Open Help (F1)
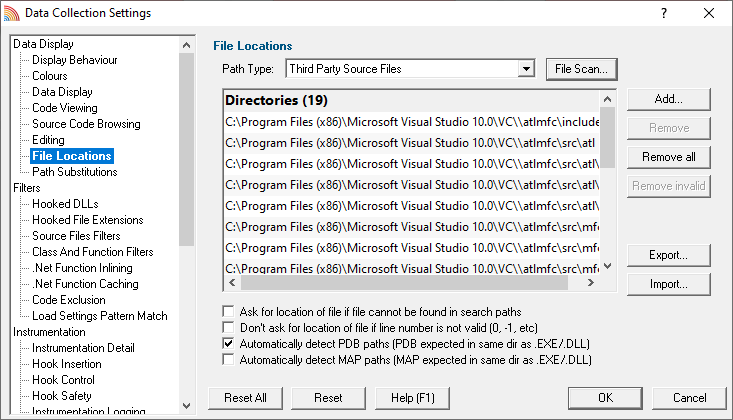This screenshot has width=733, height=420. point(412,398)
